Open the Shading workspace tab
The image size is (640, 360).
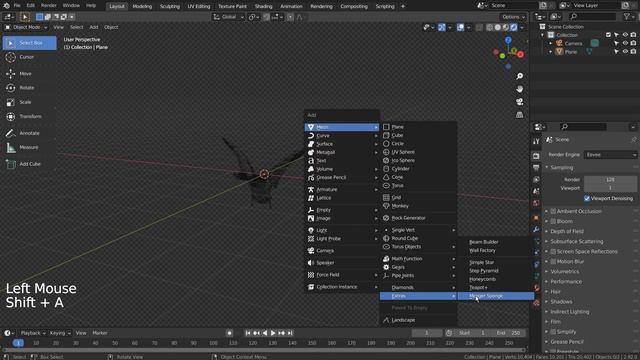click(263, 6)
